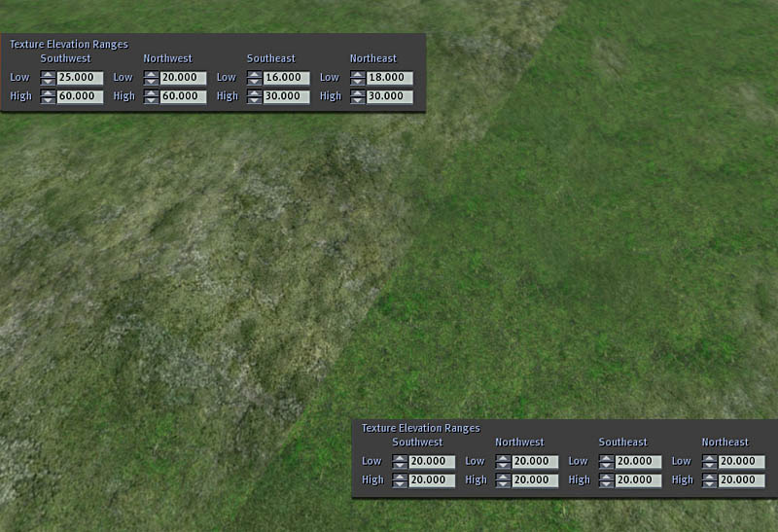Decrease Southwest High with down arrow, bottom panel
The image size is (778, 532).
tap(400, 484)
